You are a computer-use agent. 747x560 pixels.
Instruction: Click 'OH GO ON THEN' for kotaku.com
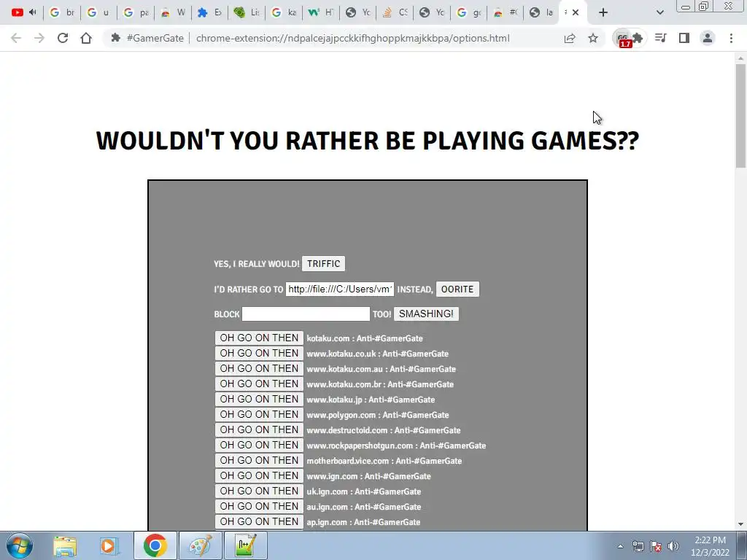(259, 338)
